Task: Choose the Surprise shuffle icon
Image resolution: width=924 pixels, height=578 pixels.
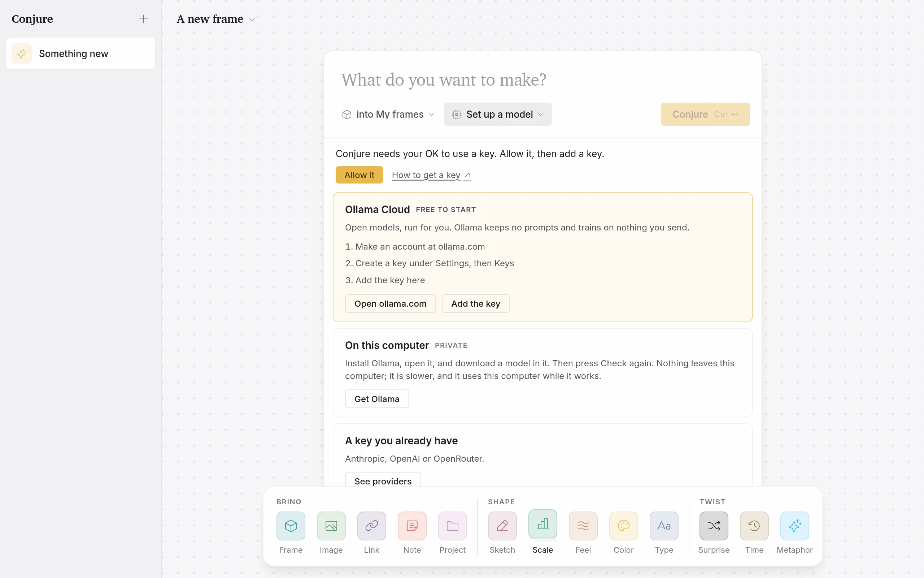Action: [x=714, y=526]
